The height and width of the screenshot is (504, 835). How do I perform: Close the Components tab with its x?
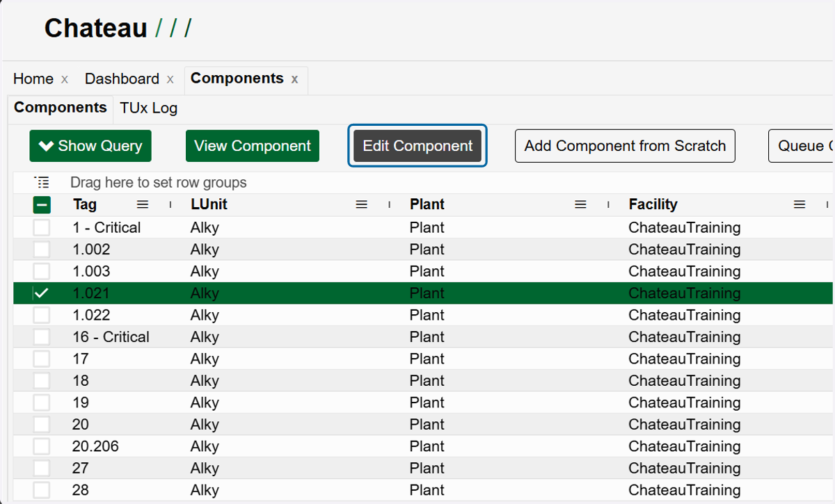coord(294,79)
